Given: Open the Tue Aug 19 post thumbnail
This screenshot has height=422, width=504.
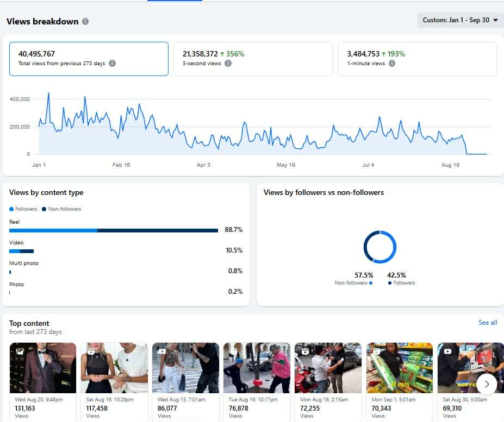Looking at the screenshot, I should pyautogui.click(x=257, y=368).
